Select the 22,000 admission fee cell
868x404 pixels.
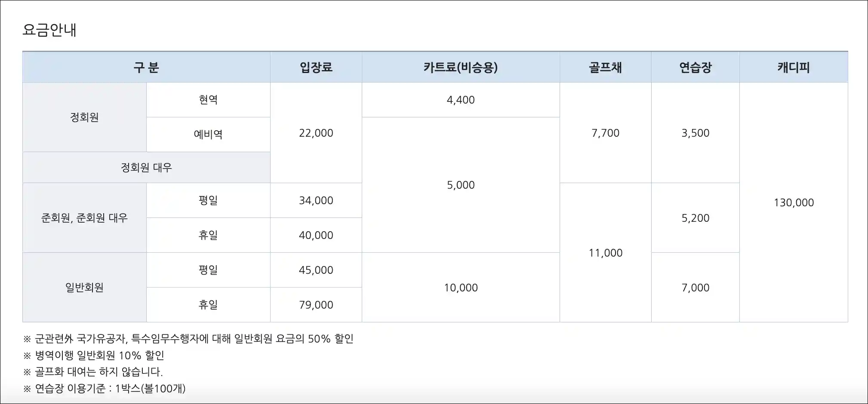316,133
